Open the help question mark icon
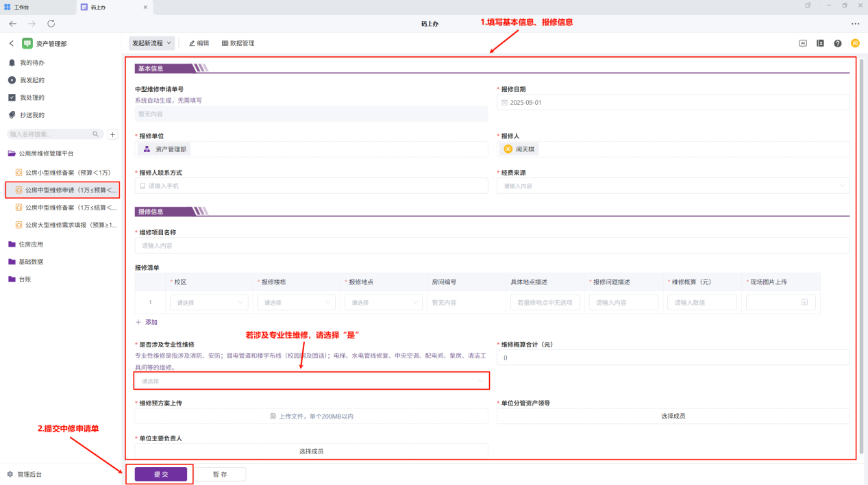Screen dimensions: 868x485 point(837,43)
